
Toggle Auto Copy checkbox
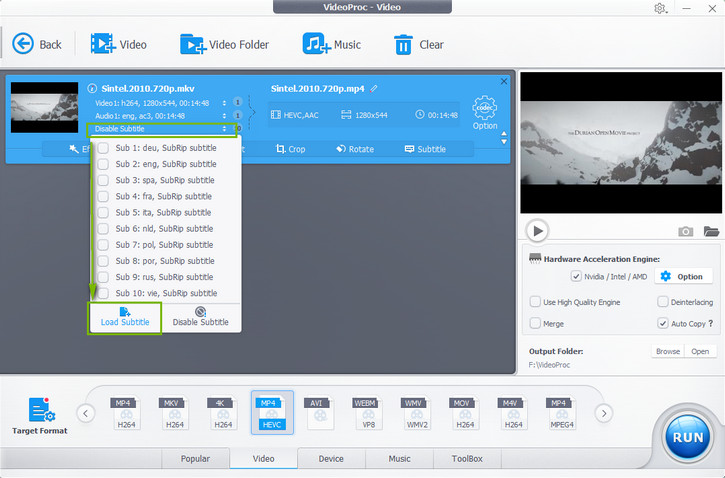coord(663,323)
